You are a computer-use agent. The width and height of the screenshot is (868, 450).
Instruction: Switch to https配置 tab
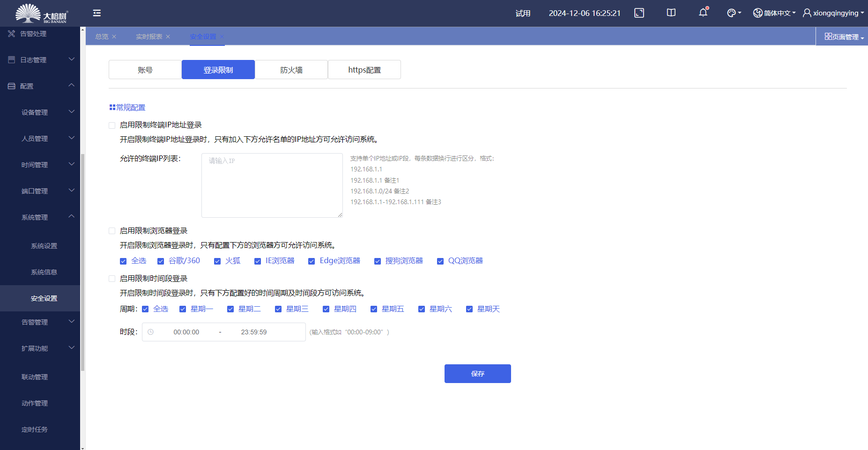point(364,70)
